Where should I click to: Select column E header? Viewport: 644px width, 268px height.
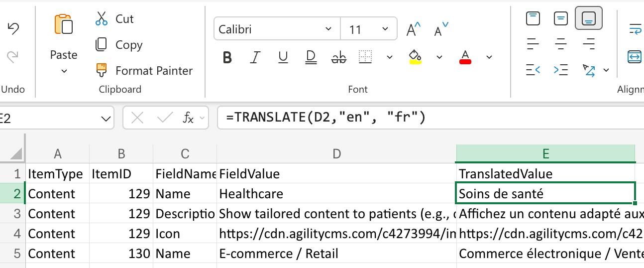tap(546, 153)
